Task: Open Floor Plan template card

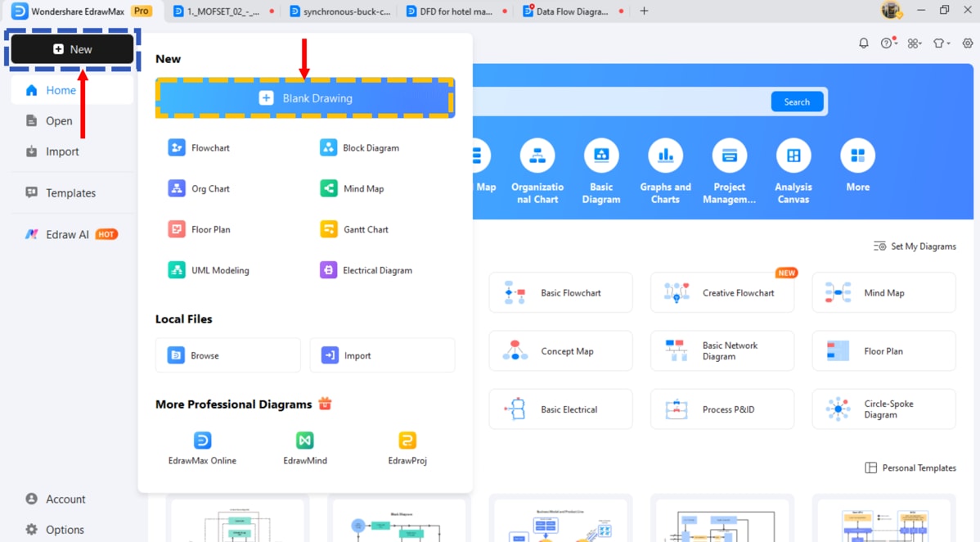Action: 883,350
